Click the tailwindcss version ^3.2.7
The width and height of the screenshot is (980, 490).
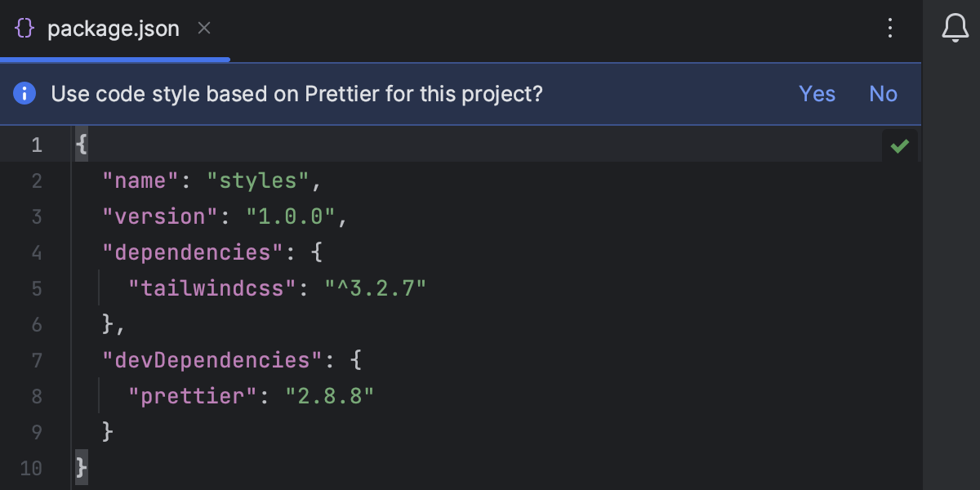coord(376,287)
